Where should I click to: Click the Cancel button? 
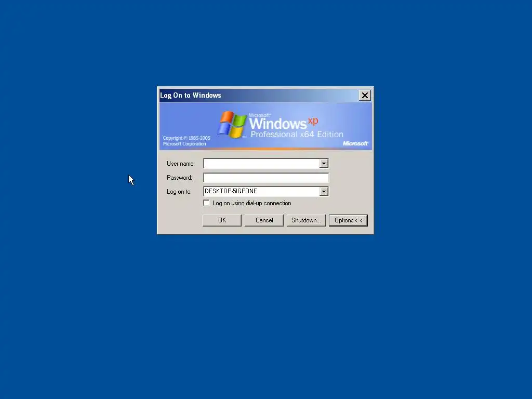pyautogui.click(x=264, y=220)
